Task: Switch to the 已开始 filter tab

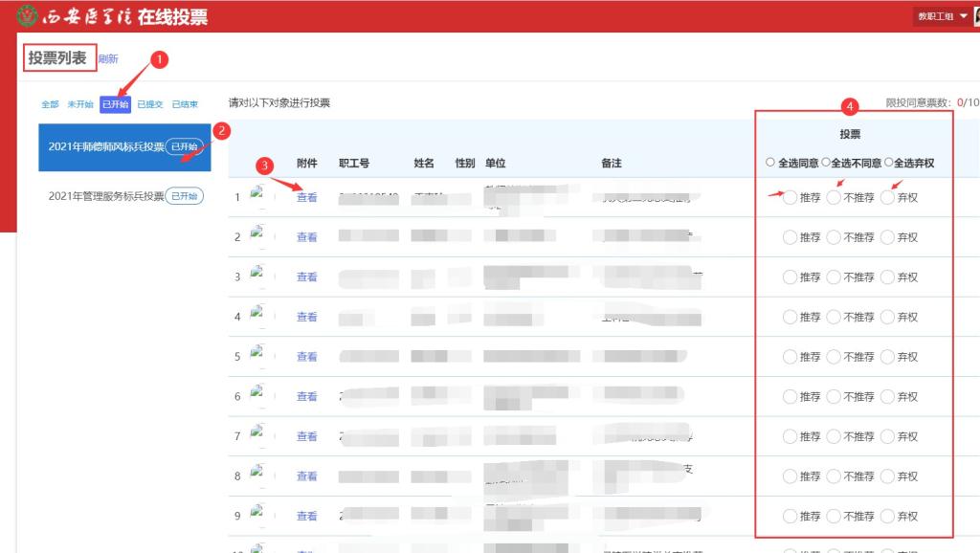Action: [115, 104]
